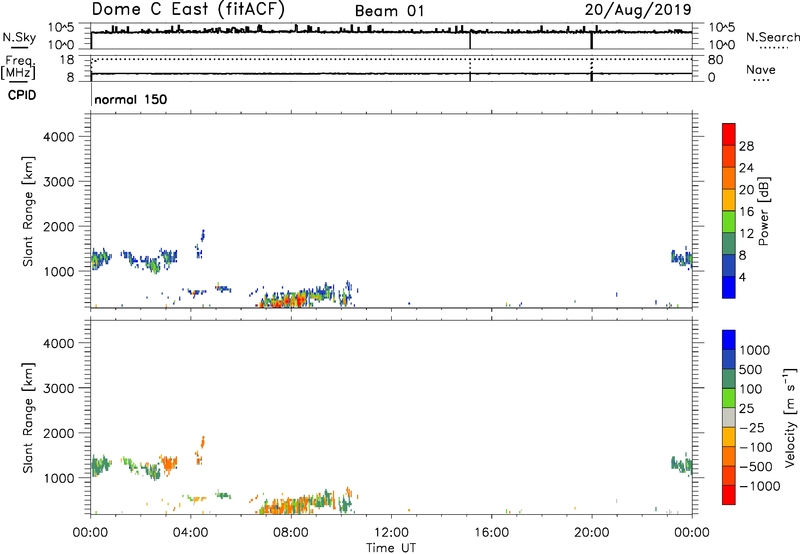Click the '20:00' time axis label
The height and width of the screenshot is (554, 800).
click(x=591, y=533)
